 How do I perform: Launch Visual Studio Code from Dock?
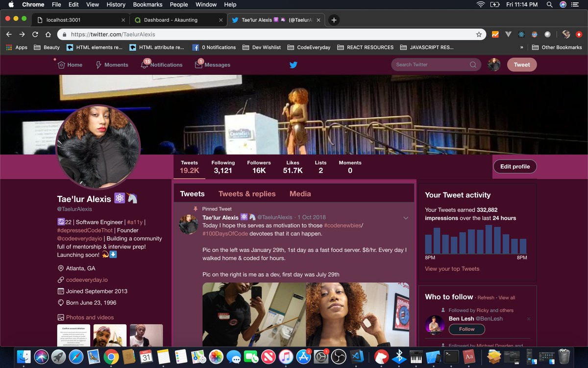pyautogui.click(x=357, y=356)
